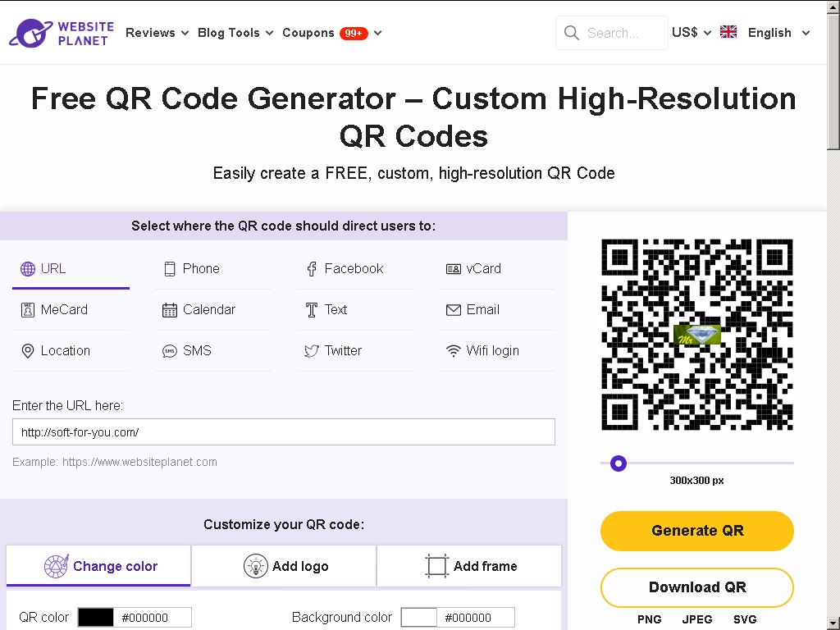Viewport: 840px width, 630px height.
Task: Select SVG download format
Action: coord(745,620)
